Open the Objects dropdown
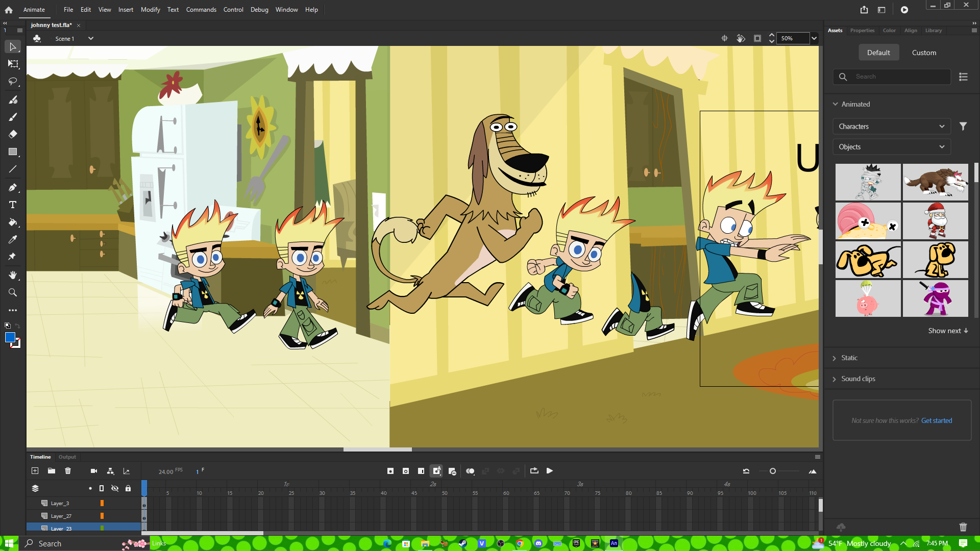Viewport: 980px width, 551px height. (891, 147)
